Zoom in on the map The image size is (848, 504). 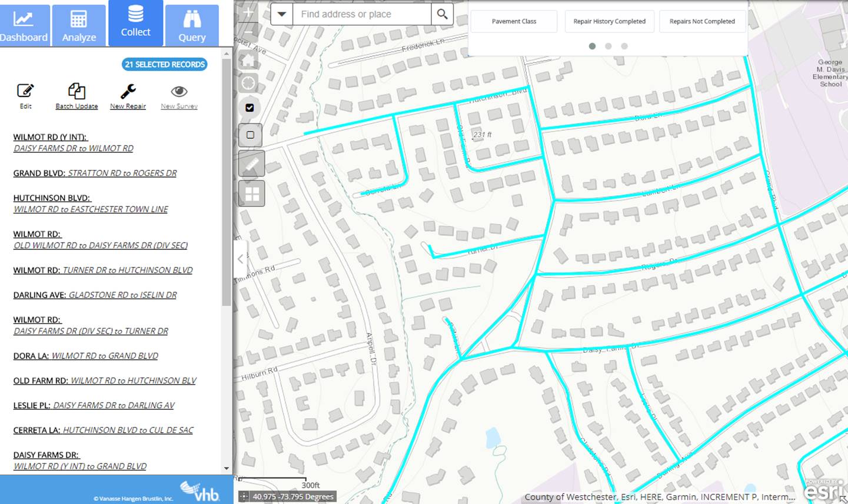[249, 12]
